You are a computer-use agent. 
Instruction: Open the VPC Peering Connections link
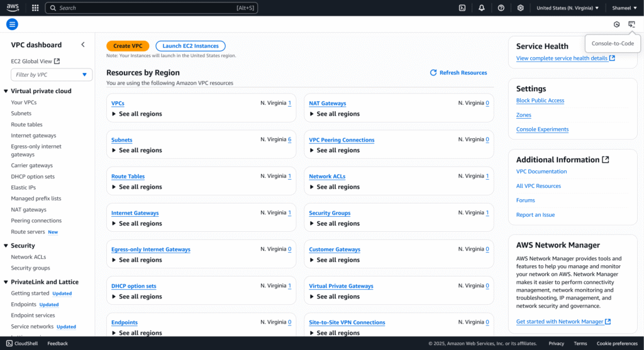[341, 140]
